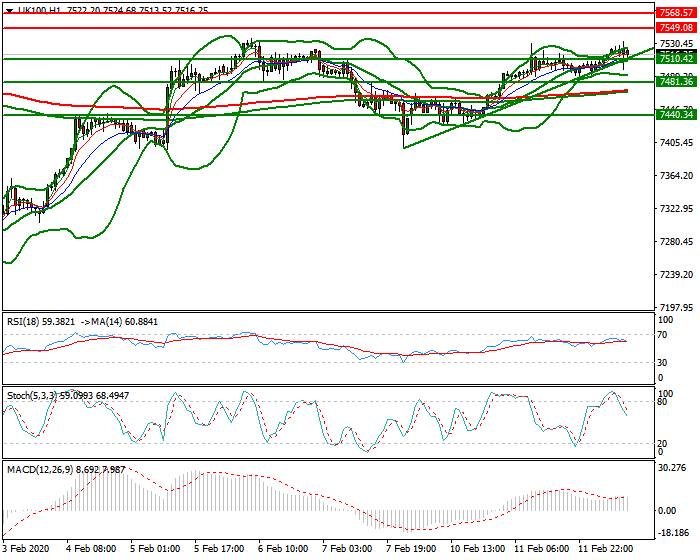Click the 4 Feb 08:00 time label
The height and width of the screenshot is (560, 700).
[x=92, y=548]
